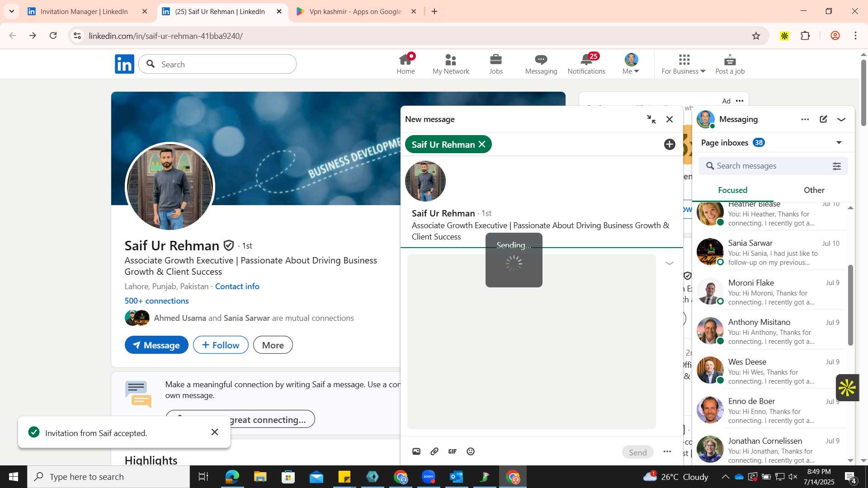Open Messaging panel options ellipsis
The width and height of the screenshot is (868, 488).
pyautogui.click(x=805, y=119)
